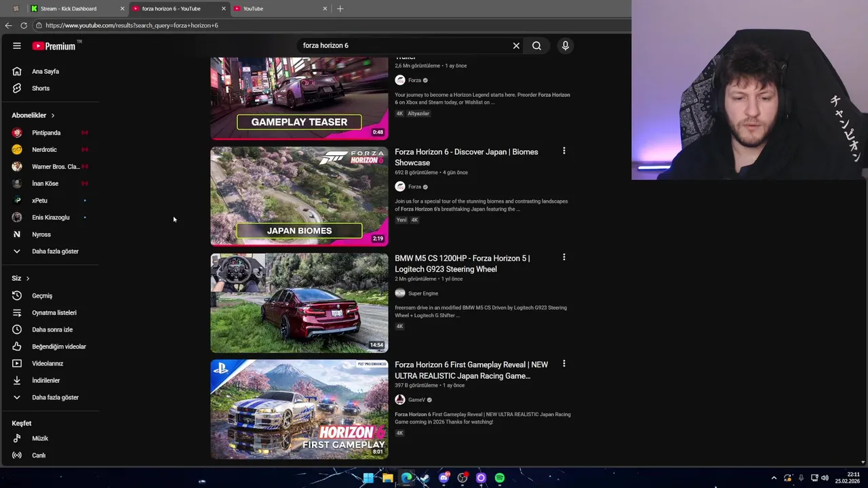868x488 pixels.
Task: Open the Siz section chevron
Action: [x=28, y=279]
